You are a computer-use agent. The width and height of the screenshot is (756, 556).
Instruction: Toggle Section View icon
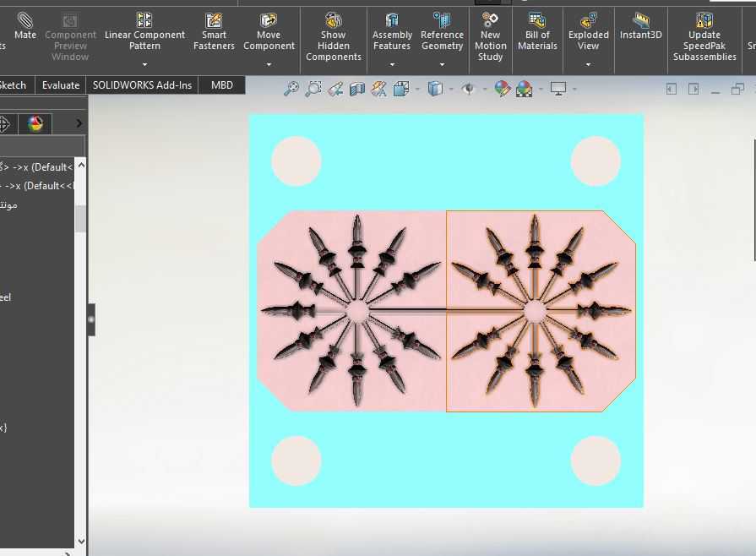tap(357, 89)
